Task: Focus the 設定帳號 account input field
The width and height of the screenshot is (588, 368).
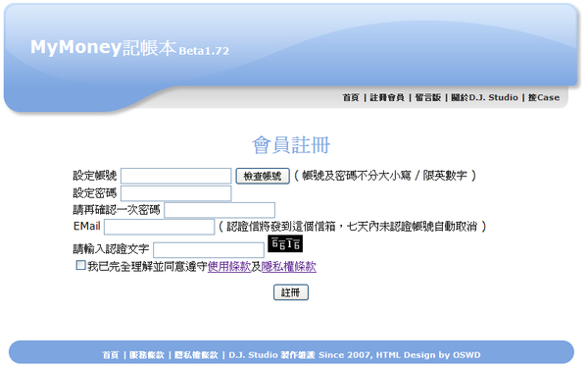Action: (x=175, y=176)
